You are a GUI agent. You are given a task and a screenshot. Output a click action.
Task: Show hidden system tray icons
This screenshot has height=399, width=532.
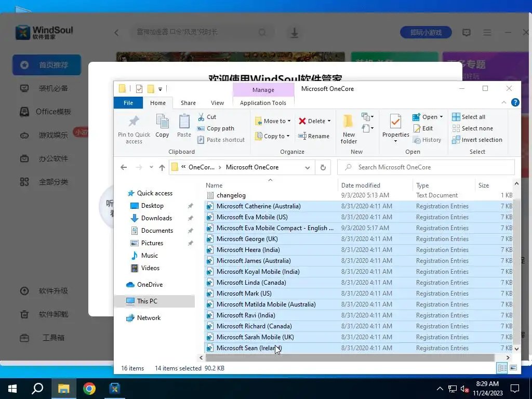[440, 389]
